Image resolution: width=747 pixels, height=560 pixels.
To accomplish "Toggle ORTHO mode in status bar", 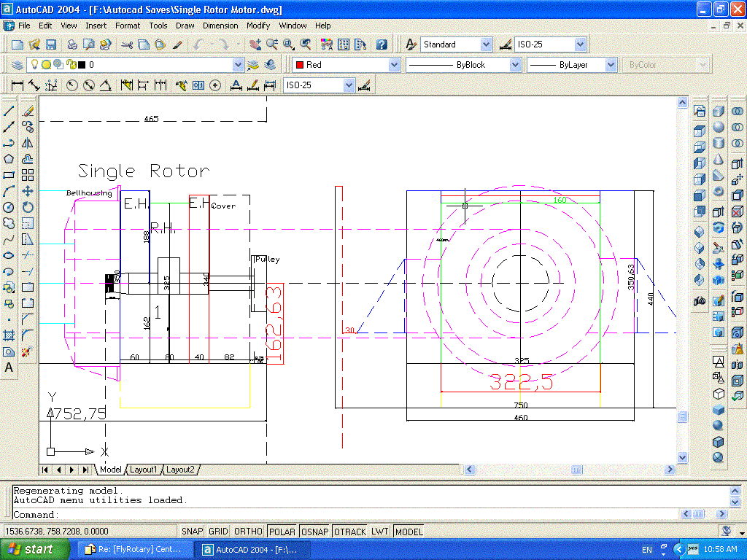I will 249,532.
